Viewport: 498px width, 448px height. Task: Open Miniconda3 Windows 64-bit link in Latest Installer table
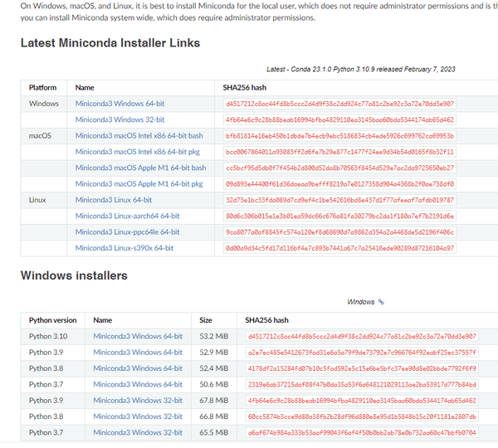click(120, 104)
